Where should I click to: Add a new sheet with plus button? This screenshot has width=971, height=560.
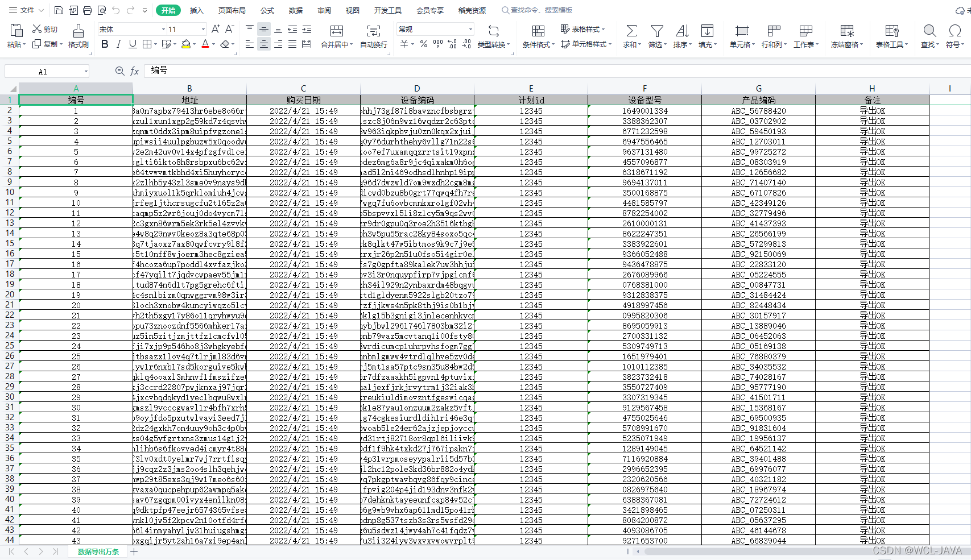tap(134, 551)
